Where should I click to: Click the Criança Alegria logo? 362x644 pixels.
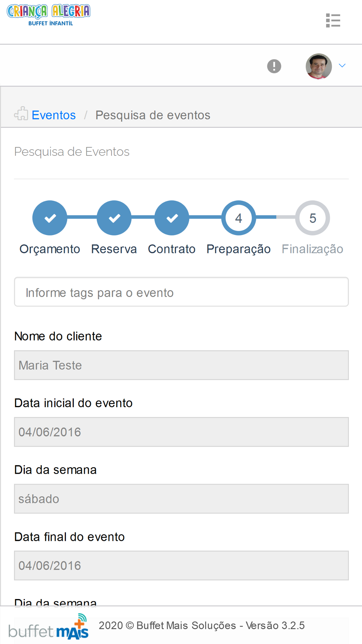[49, 15]
